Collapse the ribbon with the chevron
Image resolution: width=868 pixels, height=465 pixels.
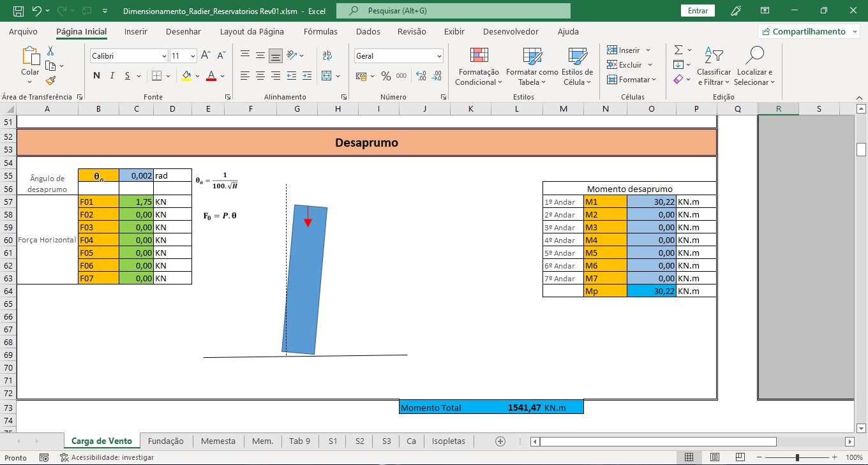tap(859, 97)
